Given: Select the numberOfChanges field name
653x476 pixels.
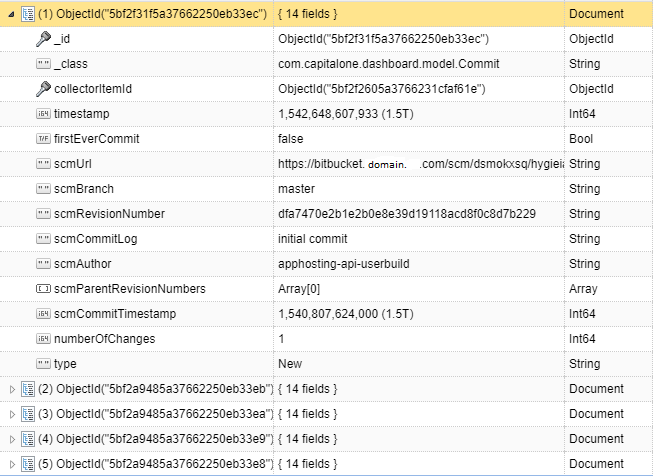Looking at the screenshot, I should pos(105,339).
